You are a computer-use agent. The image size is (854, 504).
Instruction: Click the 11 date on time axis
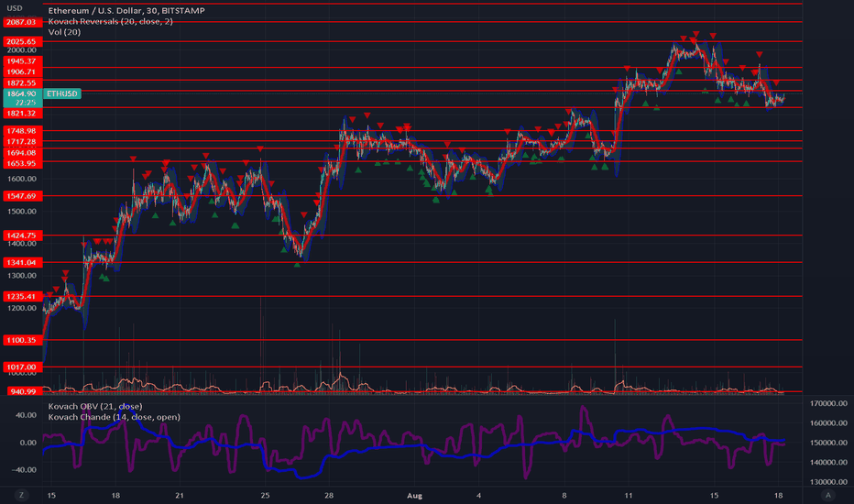click(x=629, y=495)
